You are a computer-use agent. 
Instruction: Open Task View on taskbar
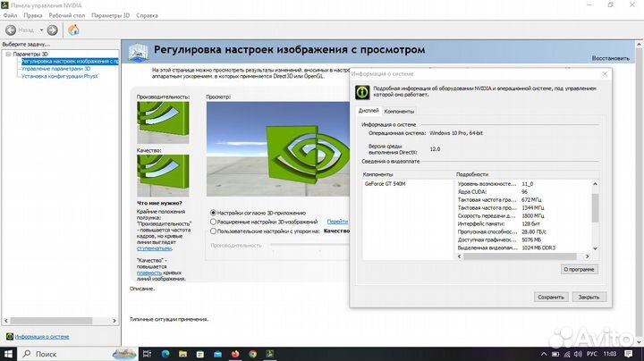[147, 354]
